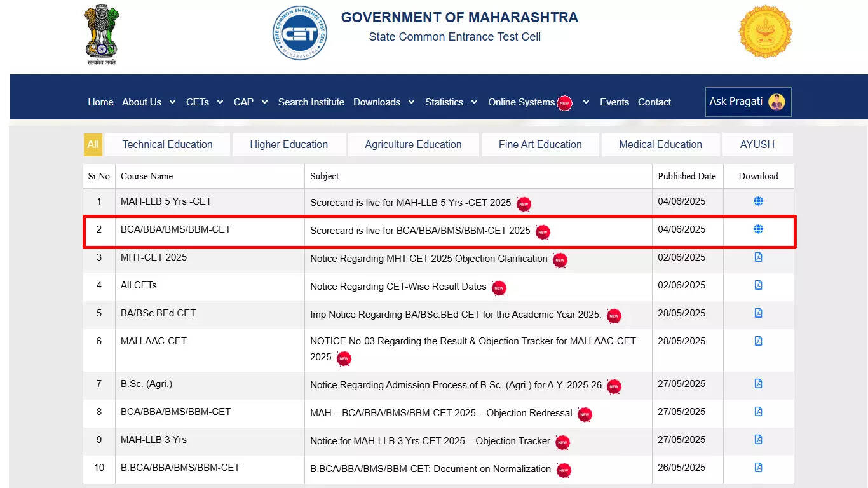Download the MAH-LLB 5 Yrs scorecard via globe icon
The height and width of the screenshot is (488, 868).
pyautogui.click(x=758, y=200)
